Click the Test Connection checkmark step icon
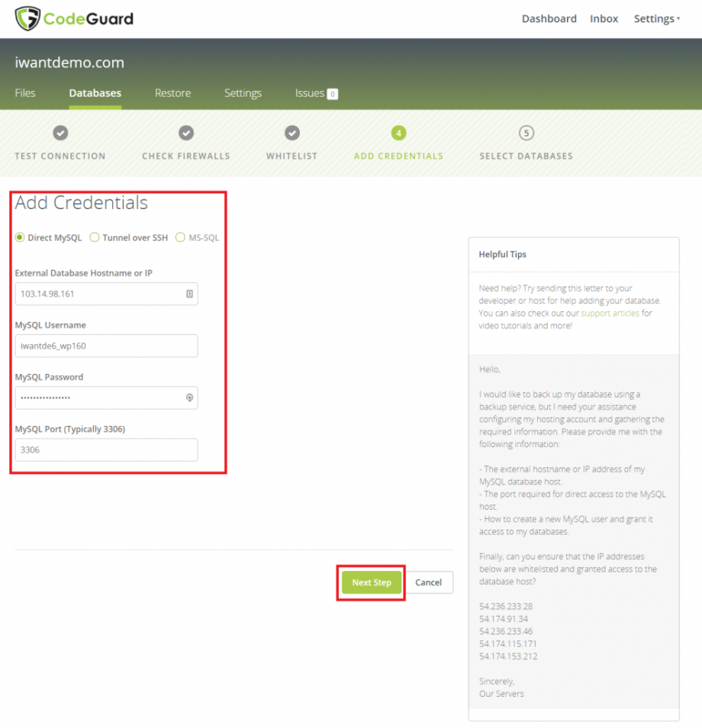702x728 pixels. click(x=60, y=133)
